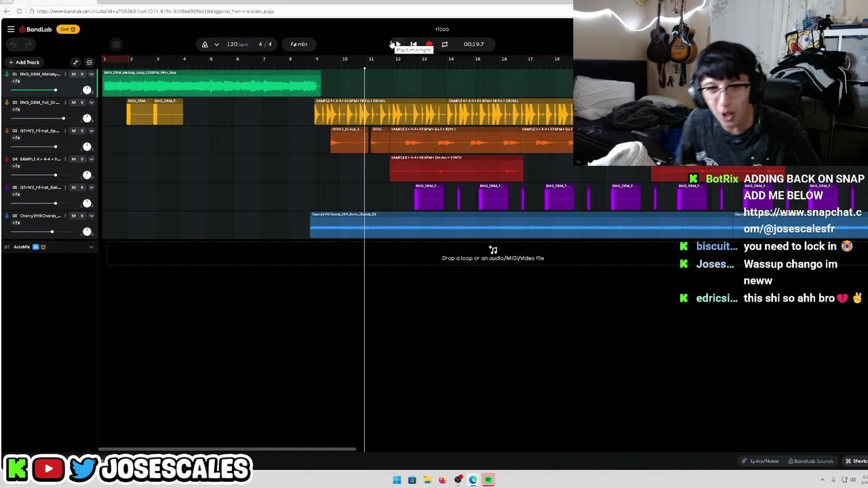Viewport: 868px width, 488px height.
Task: Select the track 04 SAMPLE 4 instrument icon
Action: (x=6, y=159)
